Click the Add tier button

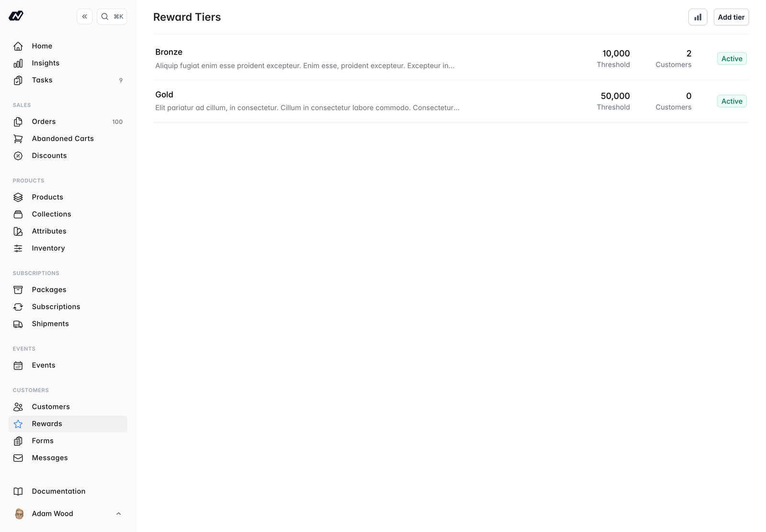pyautogui.click(x=731, y=17)
